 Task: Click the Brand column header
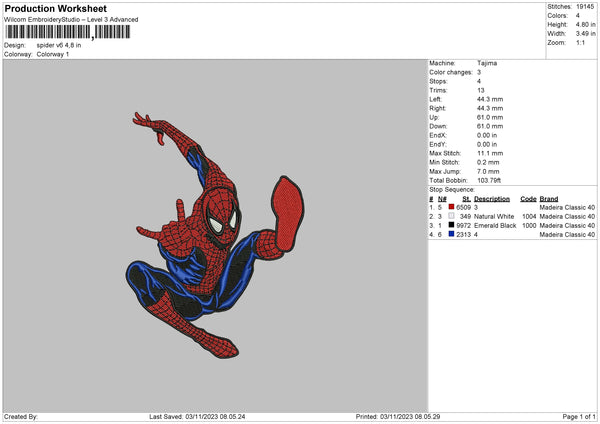pos(548,198)
